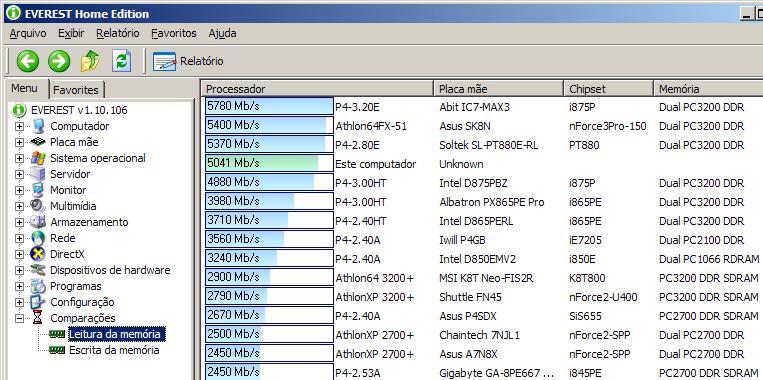The image size is (763, 380).
Task: Click the Multimídia speaker icon
Action: (38, 206)
